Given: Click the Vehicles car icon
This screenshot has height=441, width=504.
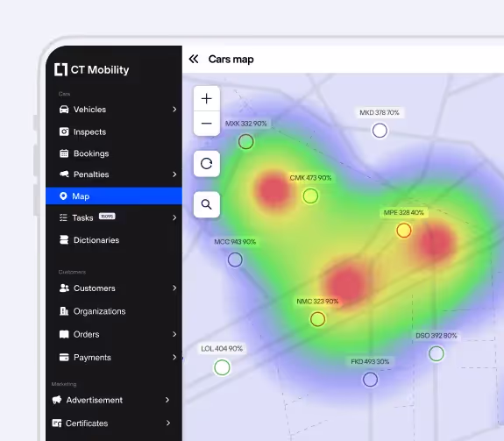Looking at the screenshot, I should [x=64, y=110].
